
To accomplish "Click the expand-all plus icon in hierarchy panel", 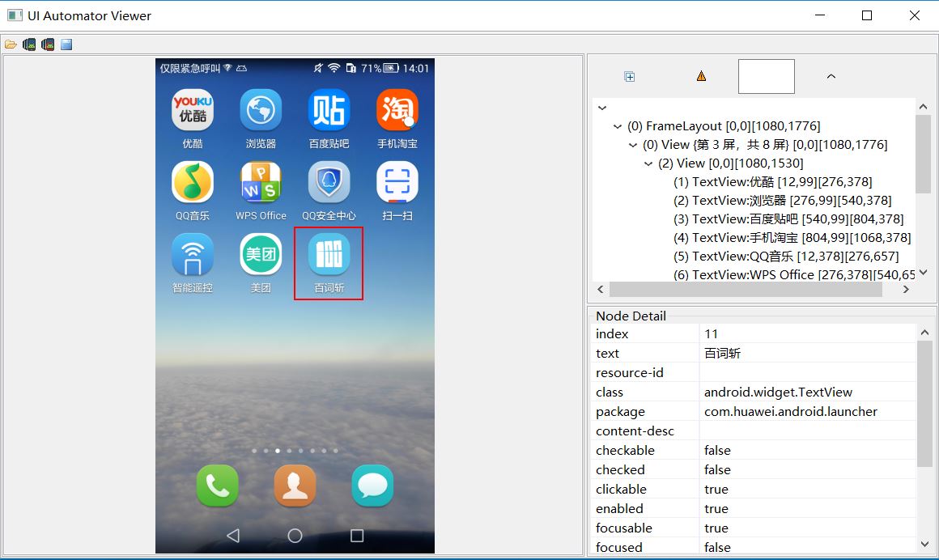I will 630,77.
